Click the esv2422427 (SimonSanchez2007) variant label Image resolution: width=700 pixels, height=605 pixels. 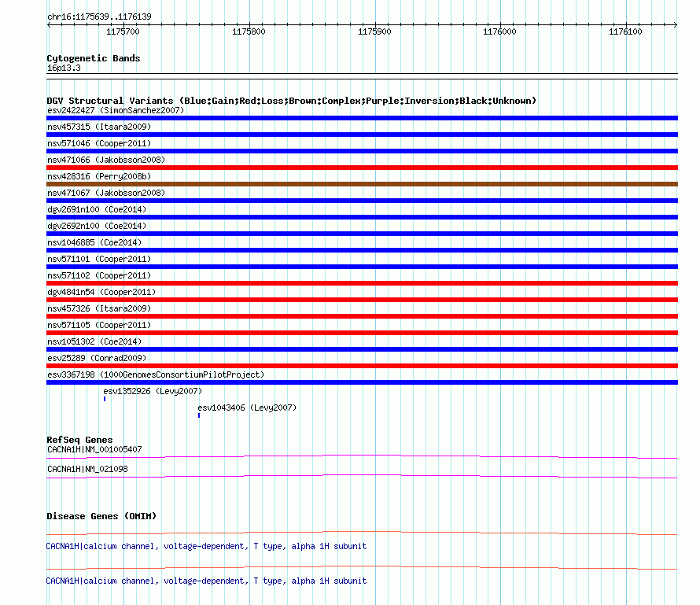coord(116,110)
